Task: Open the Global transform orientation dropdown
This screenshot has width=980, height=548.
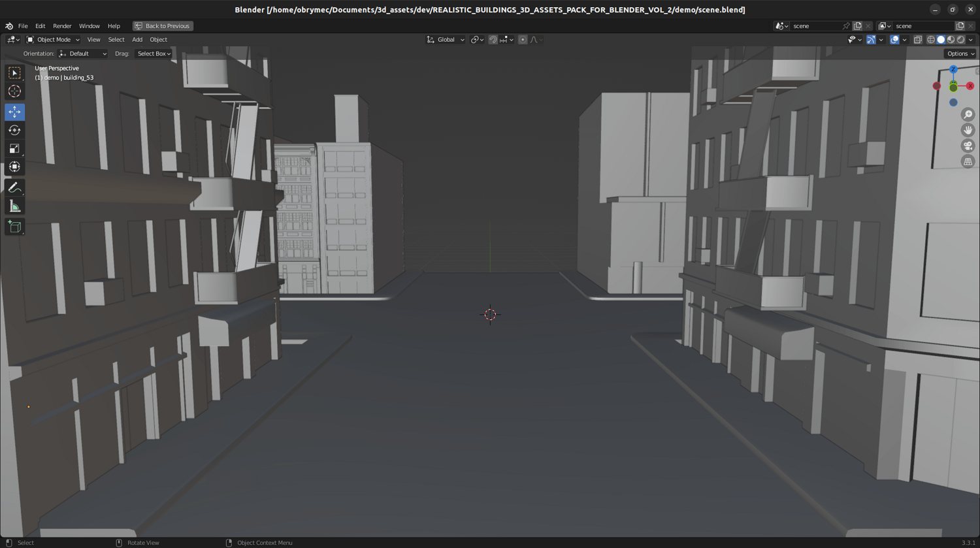Action: pos(446,40)
